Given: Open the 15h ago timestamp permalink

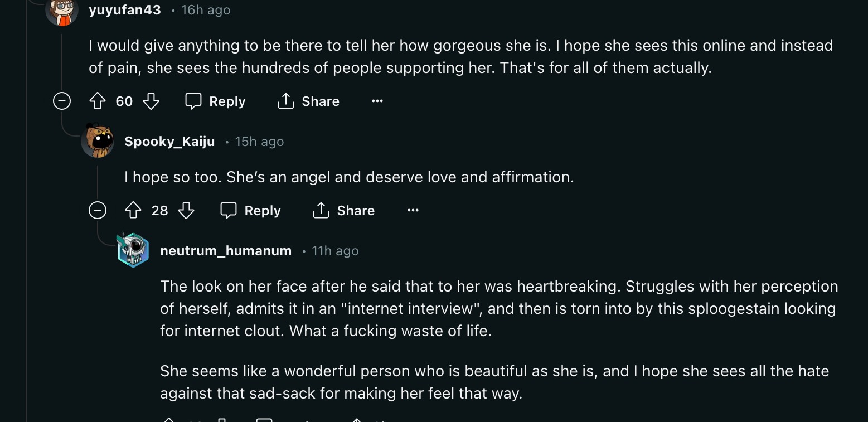Looking at the screenshot, I should (x=259, y=142).
